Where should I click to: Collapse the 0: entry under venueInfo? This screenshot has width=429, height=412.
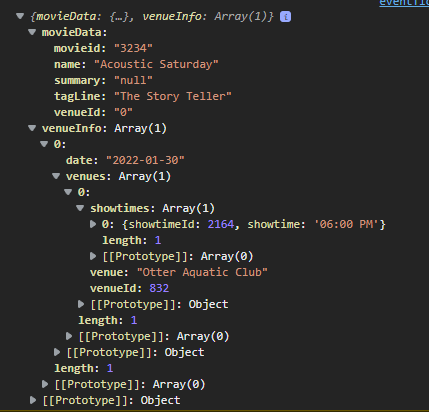click(44, 144)
